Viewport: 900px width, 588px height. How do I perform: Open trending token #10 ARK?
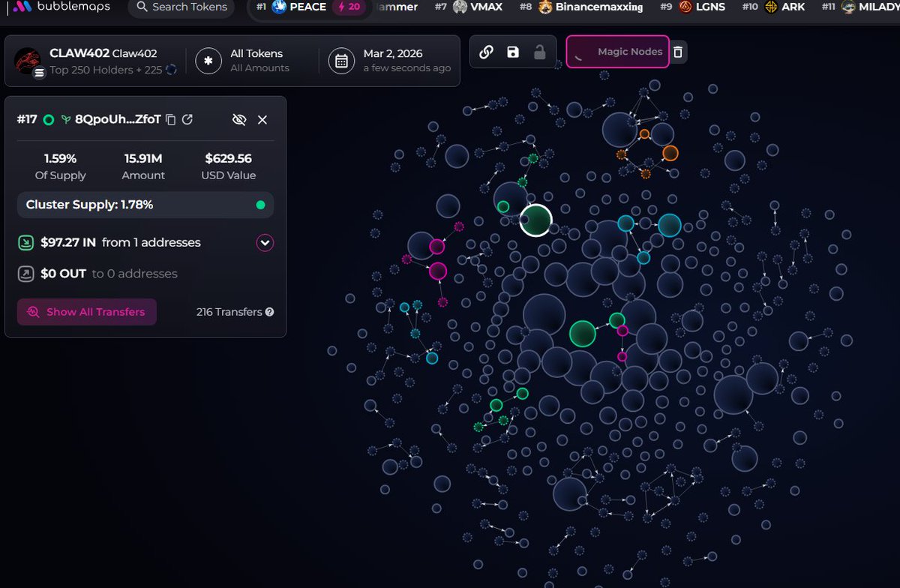pyautogui.click(x=773, y=7)
